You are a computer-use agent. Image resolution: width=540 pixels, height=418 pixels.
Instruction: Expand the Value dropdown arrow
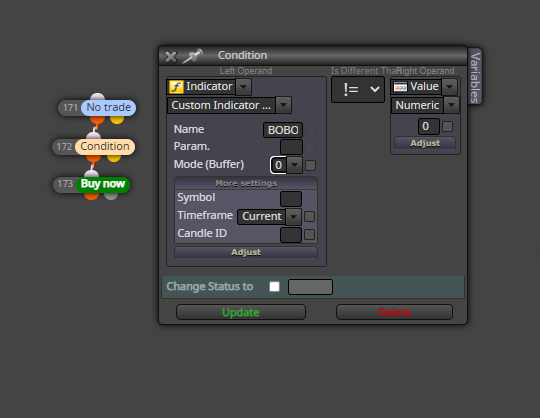pos(449,87)
